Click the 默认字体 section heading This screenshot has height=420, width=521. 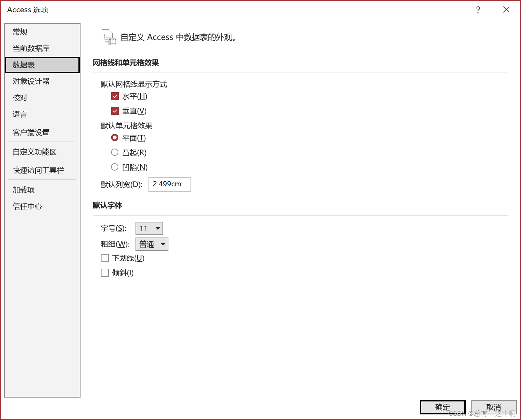pyautogui.click(x=107, y=205)
